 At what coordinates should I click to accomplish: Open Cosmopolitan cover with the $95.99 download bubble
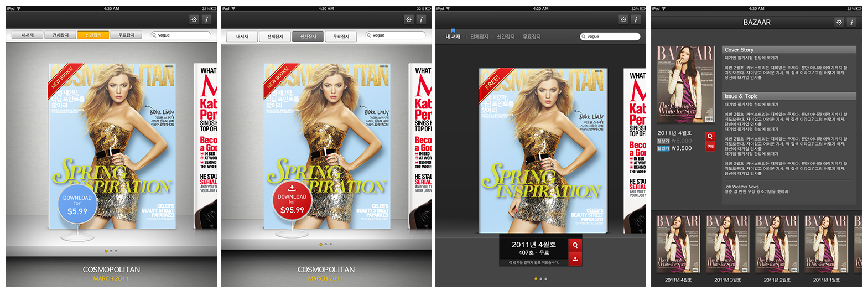coord(327,146)
